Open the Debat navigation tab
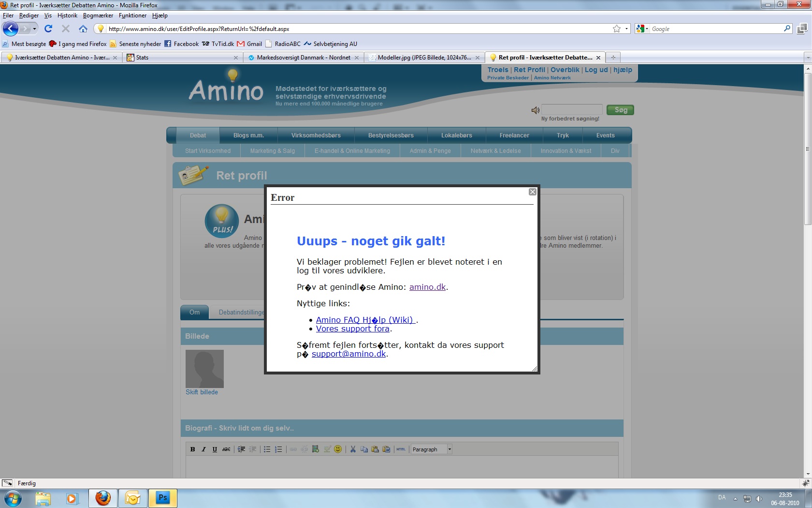 click(198, 135)
